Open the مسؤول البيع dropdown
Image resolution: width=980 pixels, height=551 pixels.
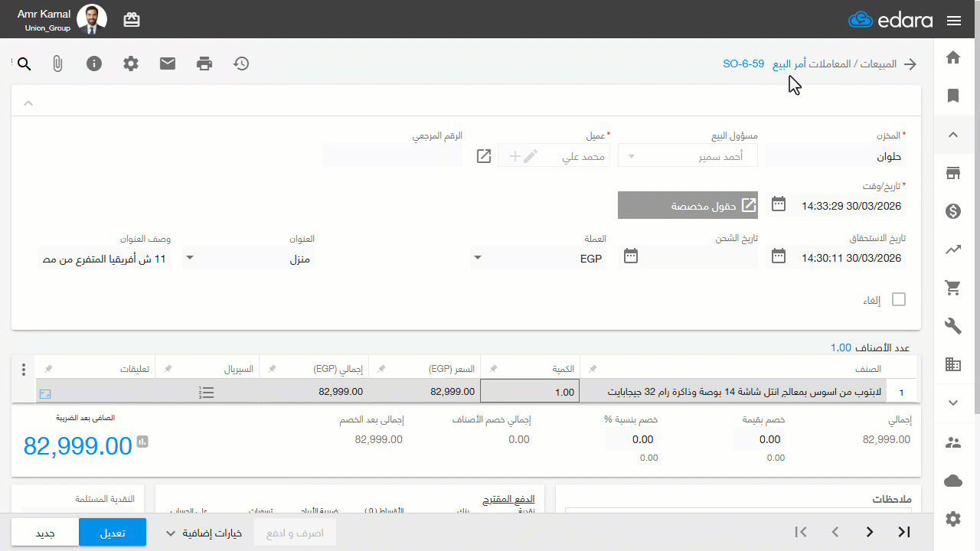pos(688,156)
